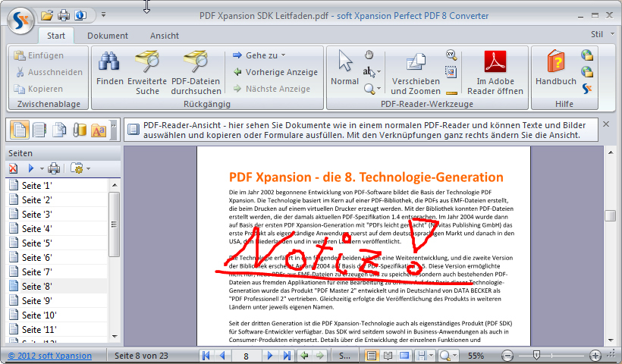Click the soft Xpansion logo icon in Hilfe
The image size is (622, 364).
click(587, 89)
